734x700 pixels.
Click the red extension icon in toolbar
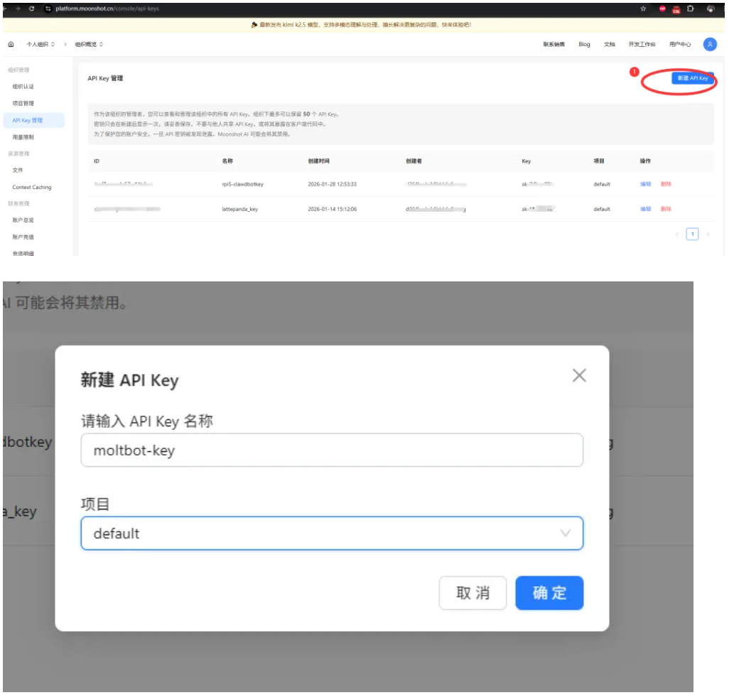(x=662, y=9)
